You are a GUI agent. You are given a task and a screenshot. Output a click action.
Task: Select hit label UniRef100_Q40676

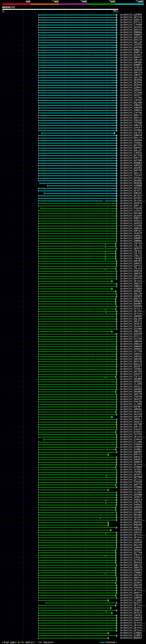click(x=131, y=324)
